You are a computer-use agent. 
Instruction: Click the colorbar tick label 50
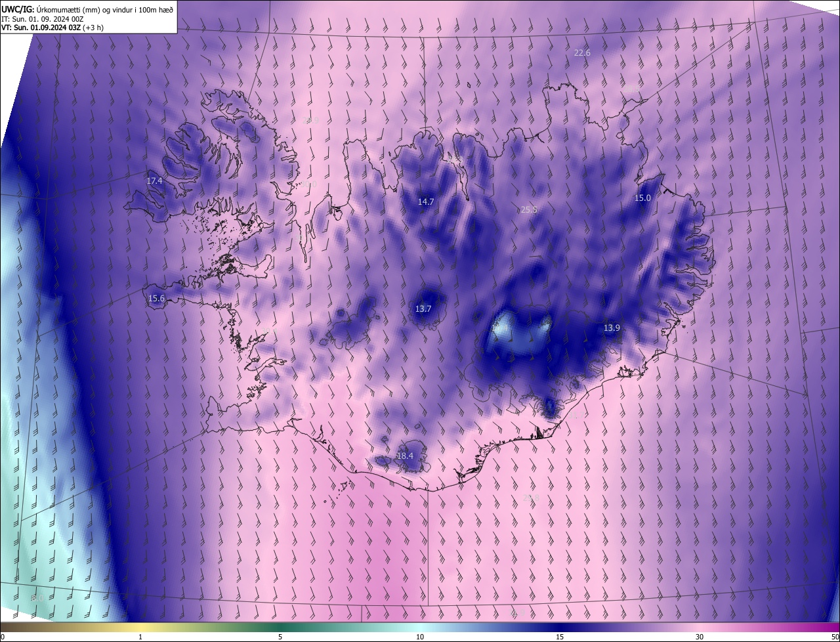tap(835, 637)
